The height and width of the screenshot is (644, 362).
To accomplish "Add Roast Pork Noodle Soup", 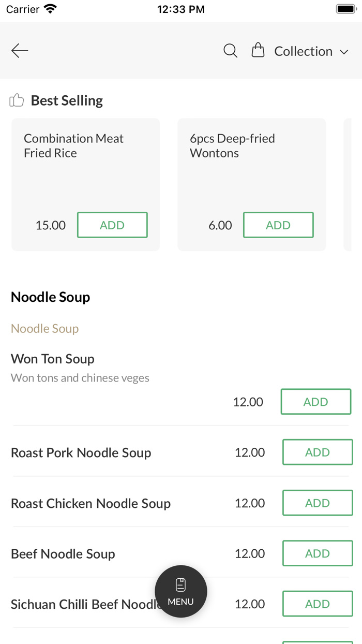I will coord(317,452).
